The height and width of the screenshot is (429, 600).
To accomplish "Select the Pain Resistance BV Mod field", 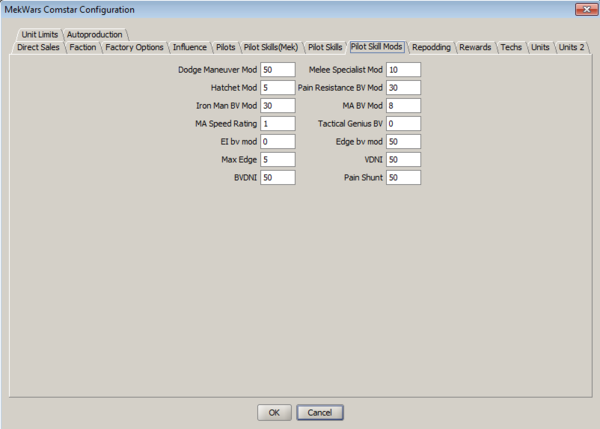I will 402,88.
